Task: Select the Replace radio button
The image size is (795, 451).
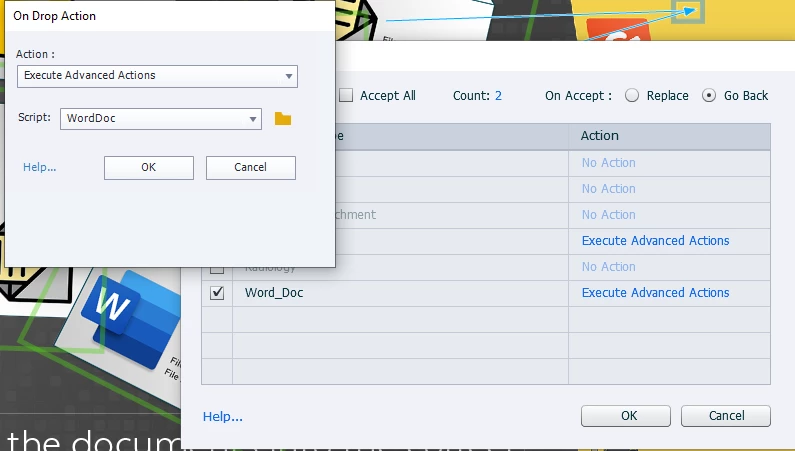Action: tap(632, 95)
